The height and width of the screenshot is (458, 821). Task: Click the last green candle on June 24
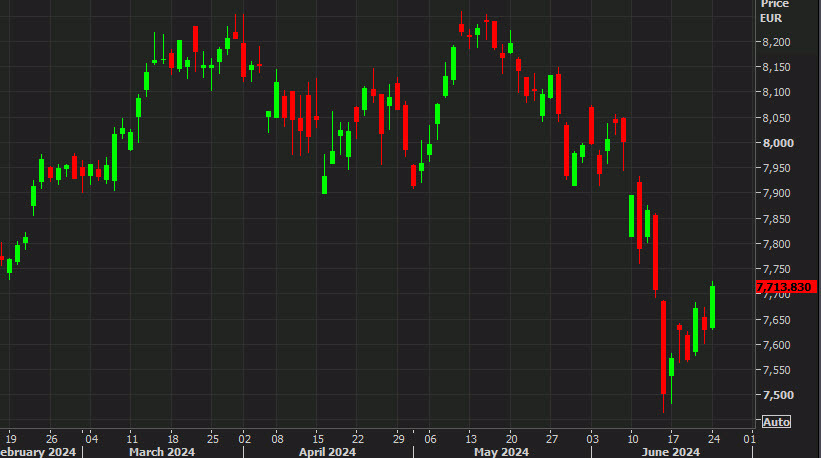click(713, 307)
